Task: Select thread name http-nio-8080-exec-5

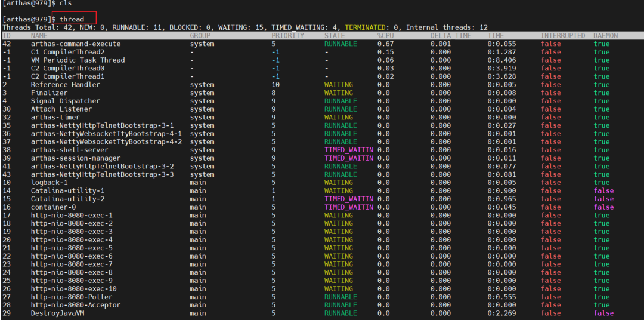Action: [x=72, y=248]
